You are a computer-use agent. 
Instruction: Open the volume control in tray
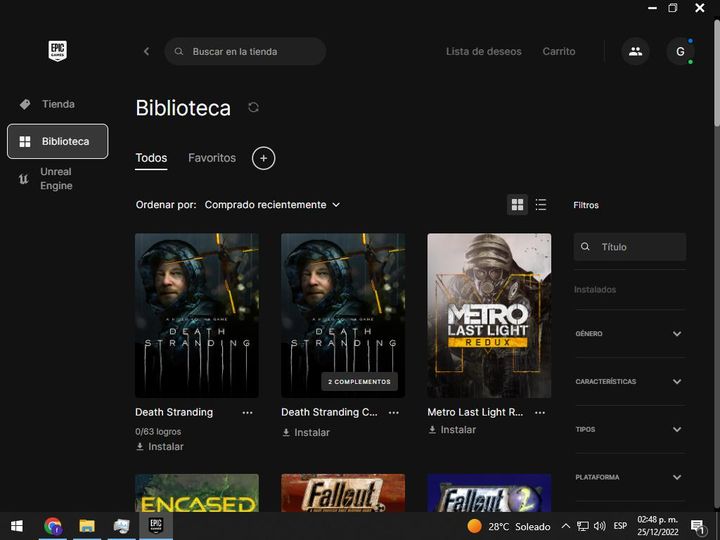tap(600, 526)
